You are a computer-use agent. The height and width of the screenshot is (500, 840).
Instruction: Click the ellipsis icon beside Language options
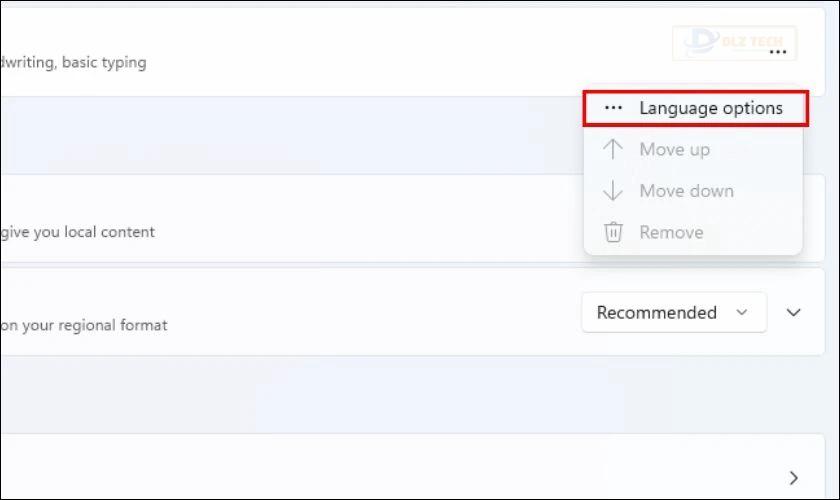point(613,108)
